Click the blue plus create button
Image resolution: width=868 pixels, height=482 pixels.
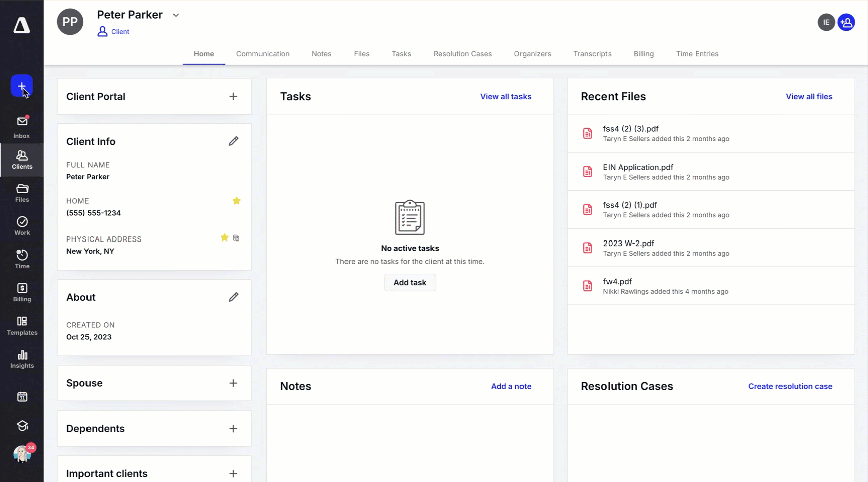(x=22, y=86)
